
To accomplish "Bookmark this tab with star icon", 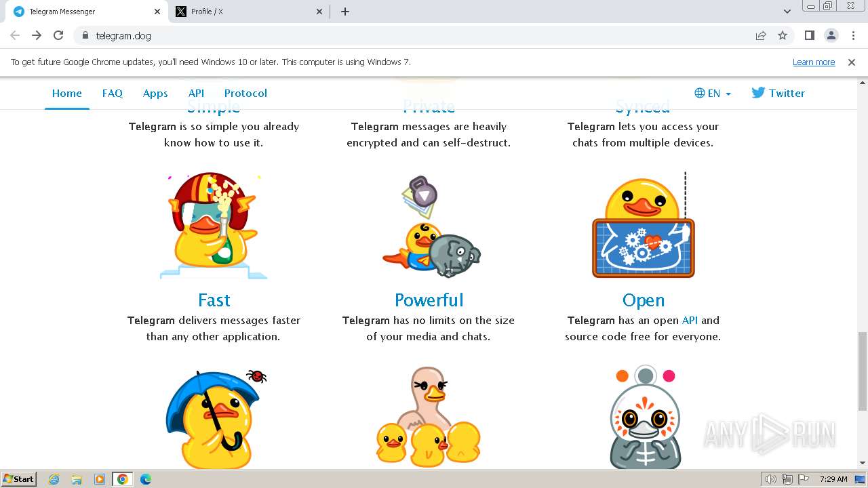I will coord(783,35).
